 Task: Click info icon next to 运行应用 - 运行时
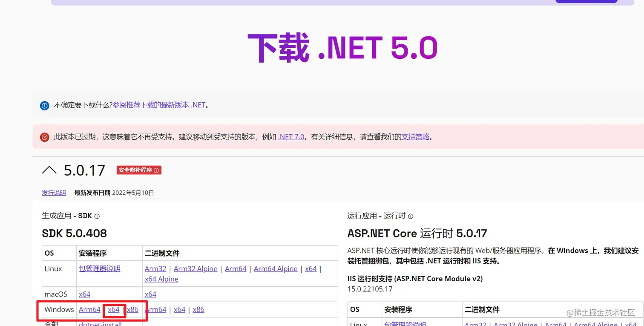pos(411,216)
